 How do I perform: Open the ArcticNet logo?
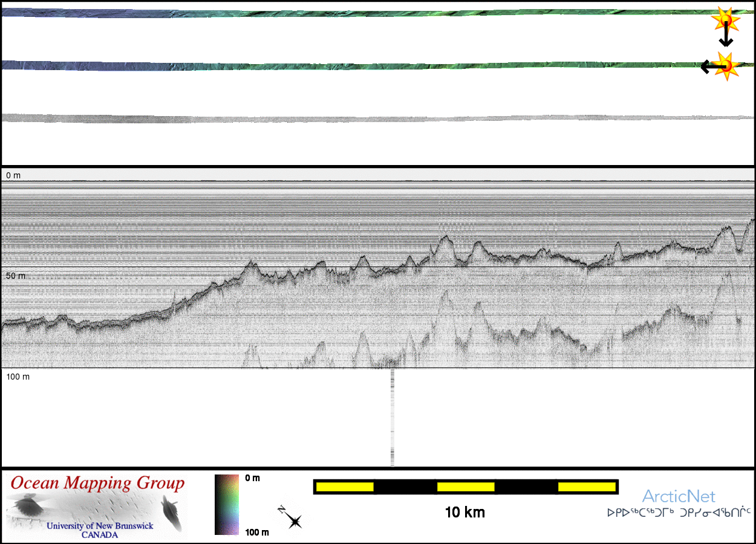[x=679, y=497]
